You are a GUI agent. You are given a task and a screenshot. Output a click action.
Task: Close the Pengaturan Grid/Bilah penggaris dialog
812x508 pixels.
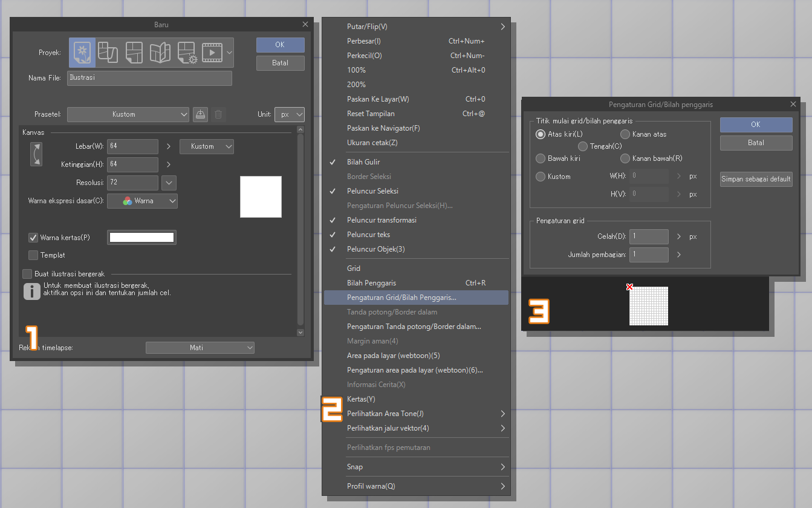793,105
